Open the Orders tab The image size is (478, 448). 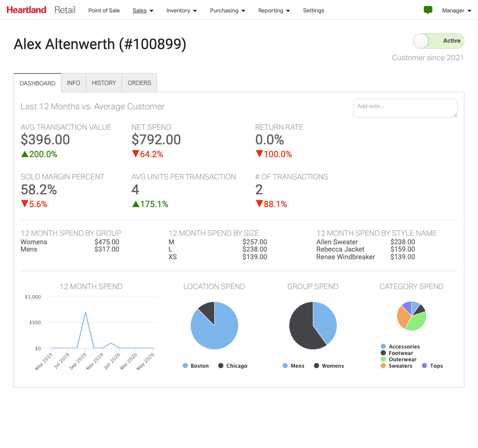[139, 83]
